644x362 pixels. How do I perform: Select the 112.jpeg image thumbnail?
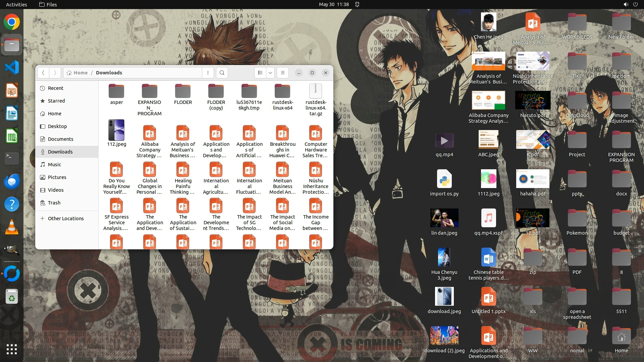[116, 130]
